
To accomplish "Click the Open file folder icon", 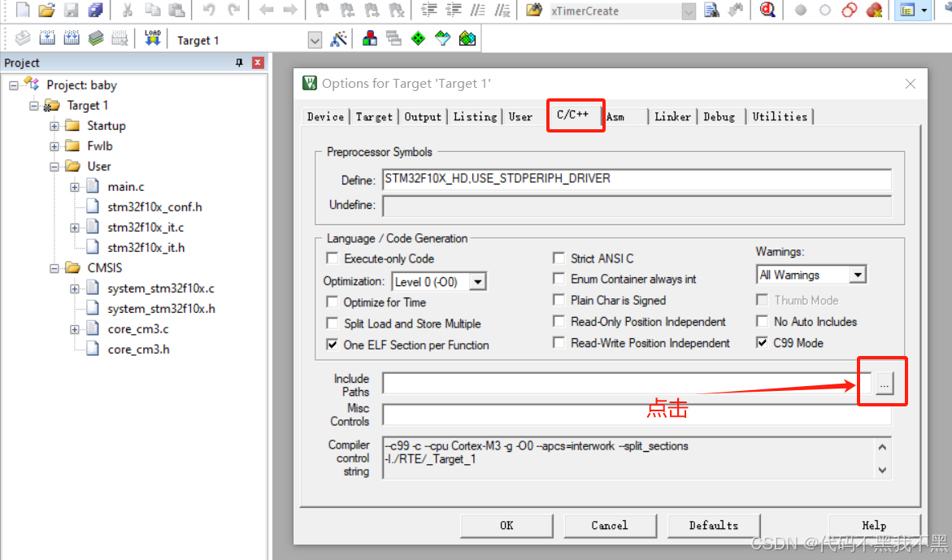I will point(47,10).
